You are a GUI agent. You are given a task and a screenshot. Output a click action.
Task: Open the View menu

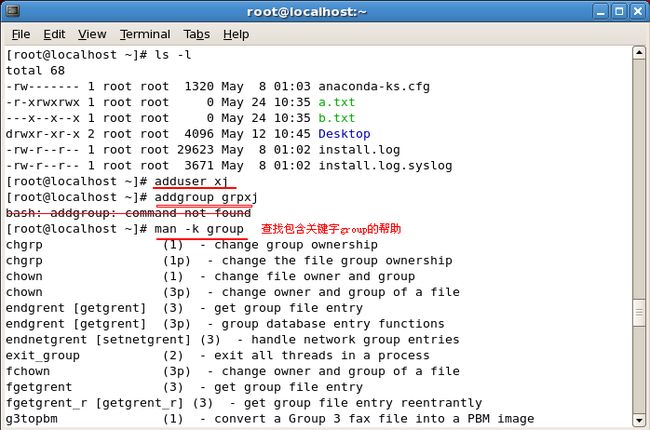[92, 34]
